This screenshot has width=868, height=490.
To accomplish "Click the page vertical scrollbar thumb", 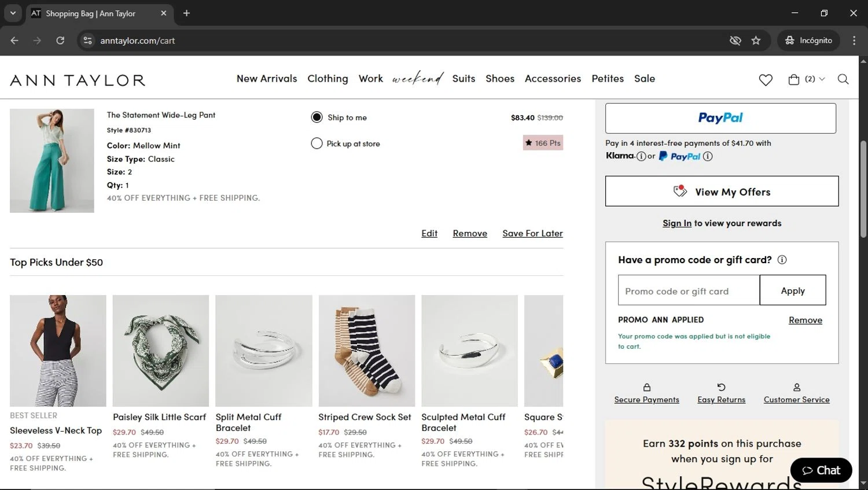I will click(863, 189).
